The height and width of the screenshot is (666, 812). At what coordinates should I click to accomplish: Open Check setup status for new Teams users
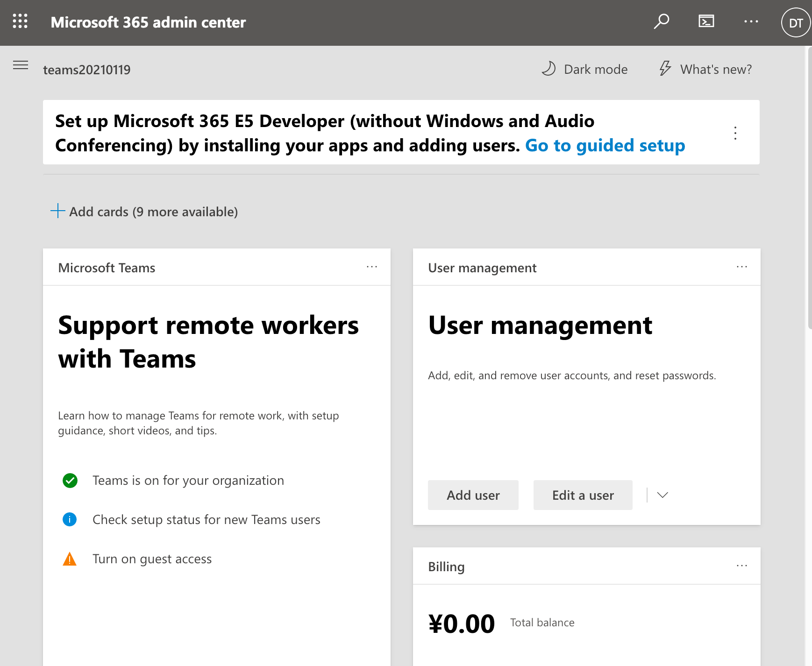click(x=207, y=520)
